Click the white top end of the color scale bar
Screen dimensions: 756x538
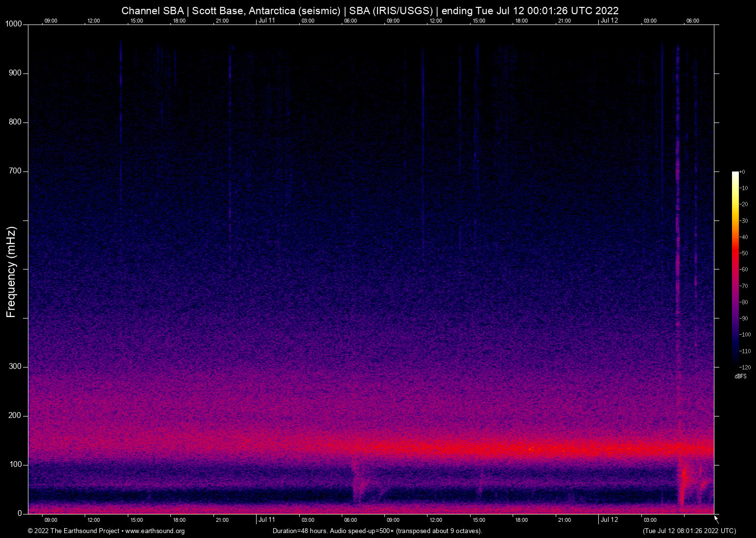coord(735,173)
